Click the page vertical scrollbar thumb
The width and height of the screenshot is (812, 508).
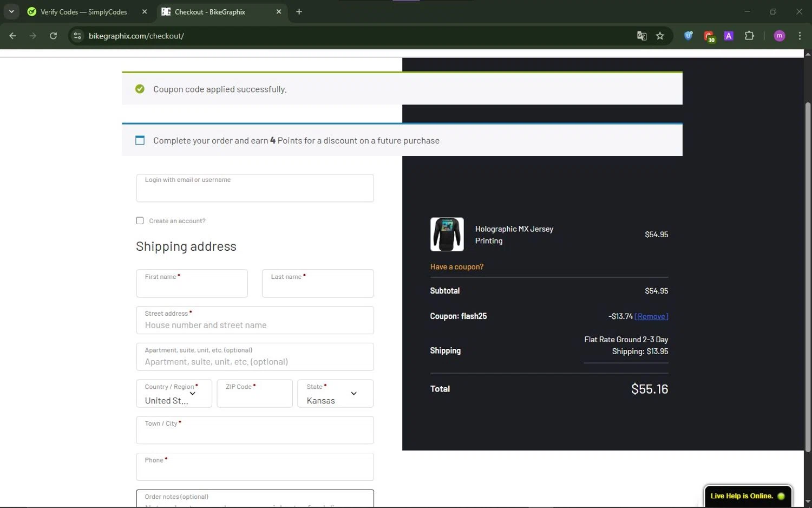point(808,276)
